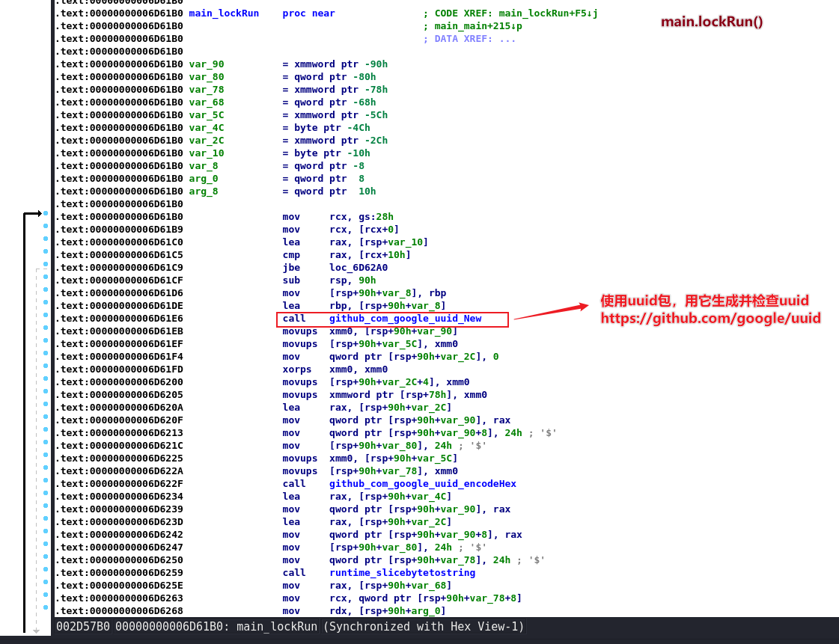This screenshot has width=839, height=644.
Task: Go to the main_main+215 cross reference
Action: 478,26
